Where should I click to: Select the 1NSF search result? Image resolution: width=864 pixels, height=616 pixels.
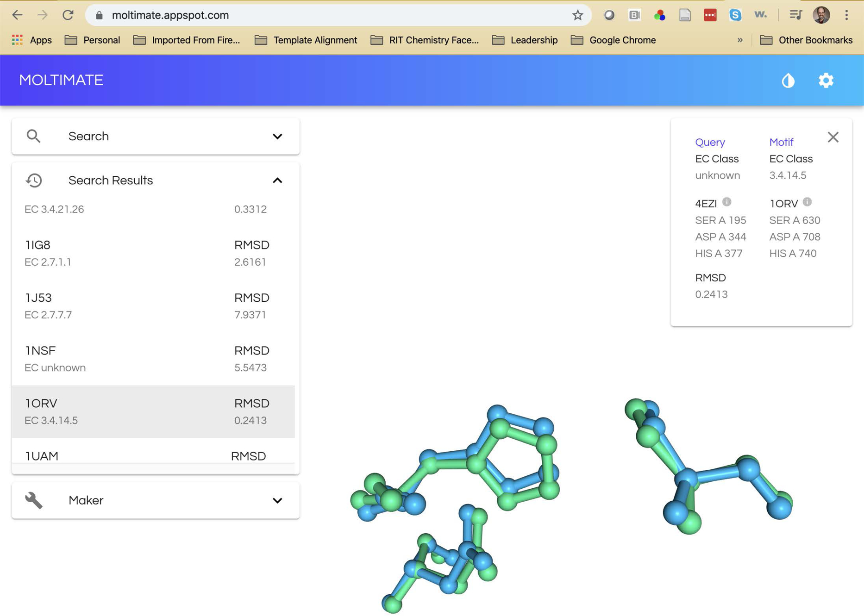point(153,359)
